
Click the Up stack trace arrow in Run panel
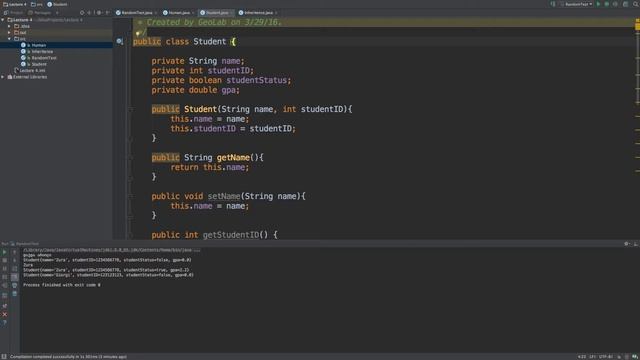click(15, 252)
